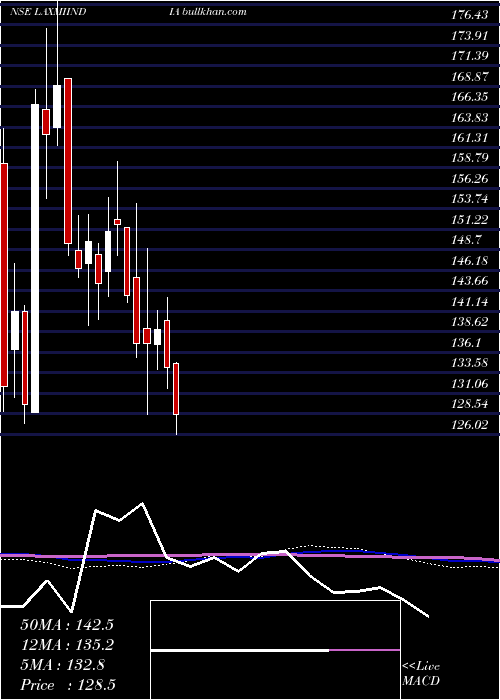500x700 pixels.
Task: Click the last red candlestick near 128.54
Action: [x=176, y=389]
